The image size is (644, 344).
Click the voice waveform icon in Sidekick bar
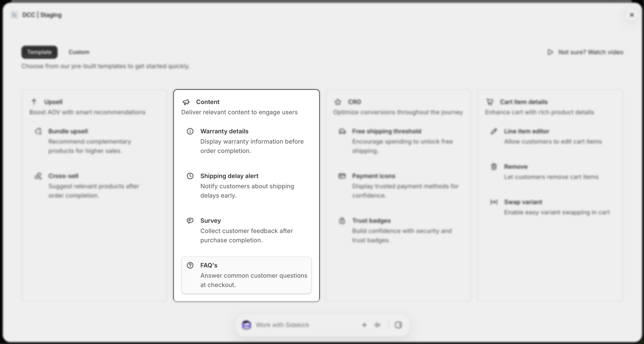pyautogui.click(x=377, y=325)
